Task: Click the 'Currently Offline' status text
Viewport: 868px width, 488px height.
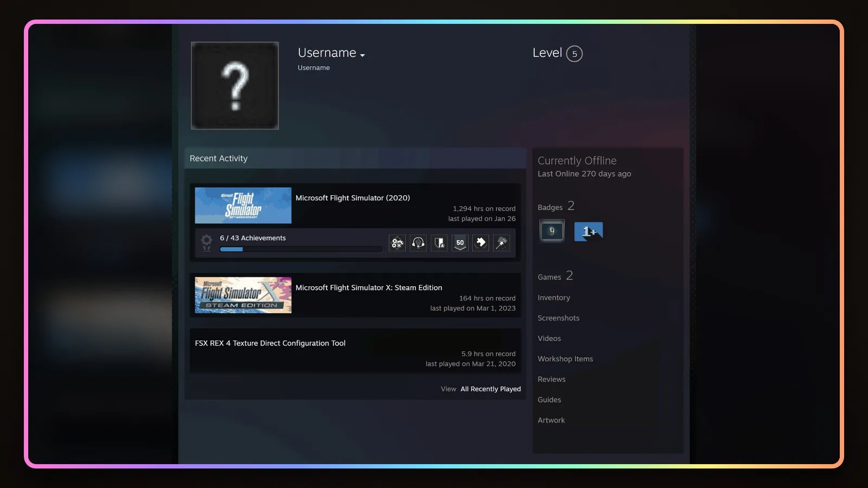Action: pyautogui.click(x=577, y=160)
